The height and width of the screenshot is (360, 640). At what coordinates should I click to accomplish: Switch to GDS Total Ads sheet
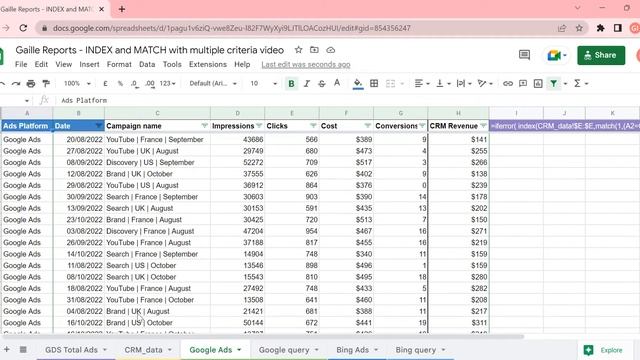click(76, 350)
